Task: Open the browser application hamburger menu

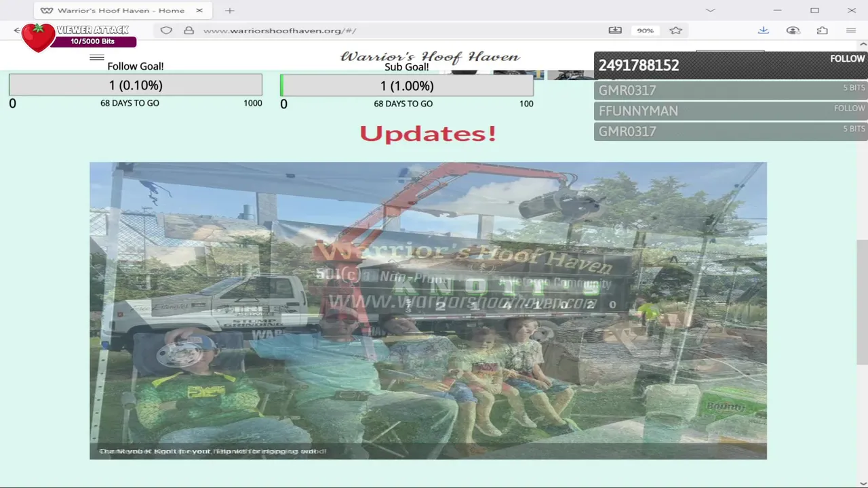Action: click(x=851, y=30)
